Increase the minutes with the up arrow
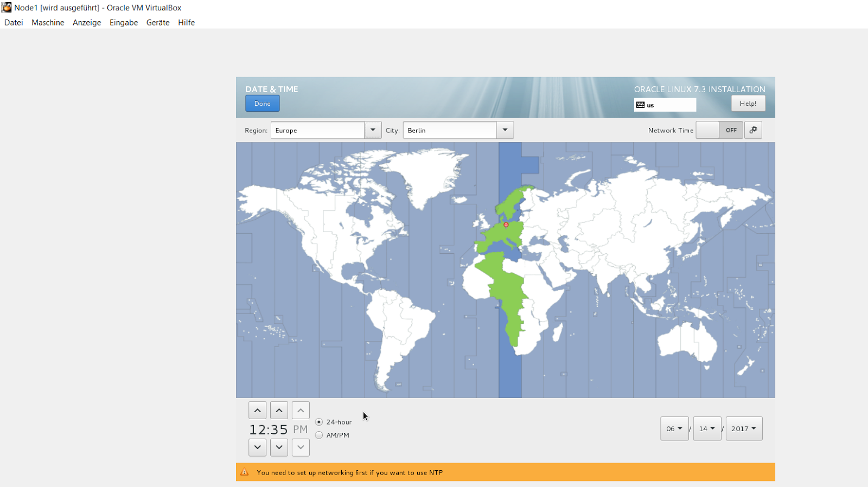 point(279,411)
